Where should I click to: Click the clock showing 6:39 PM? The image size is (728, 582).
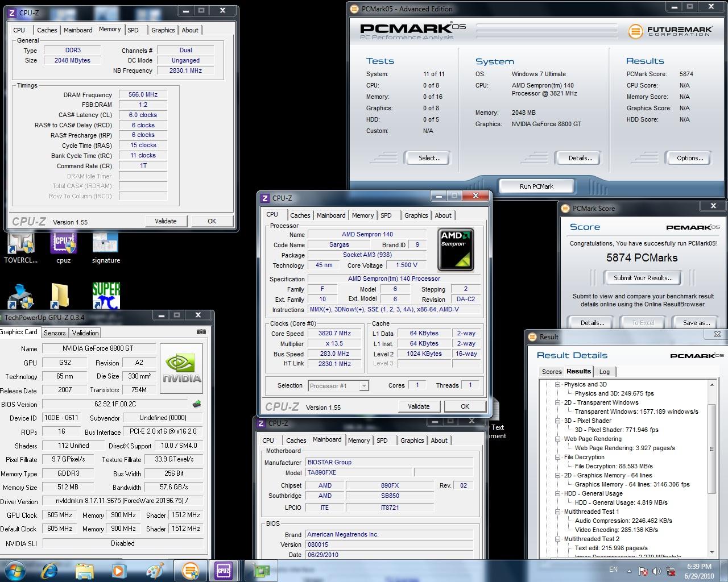click(x=699, y=566)
